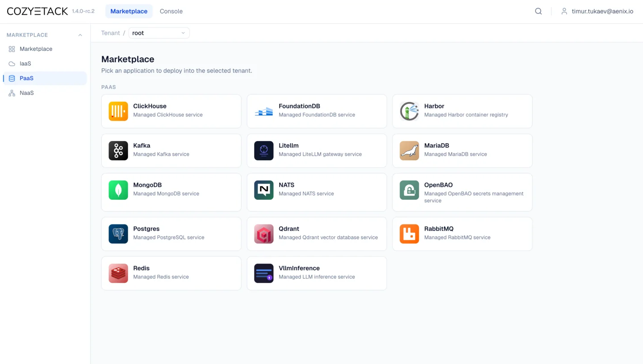Click the user profile icon
Screen dimensions: 643x364
click(564, 11)
